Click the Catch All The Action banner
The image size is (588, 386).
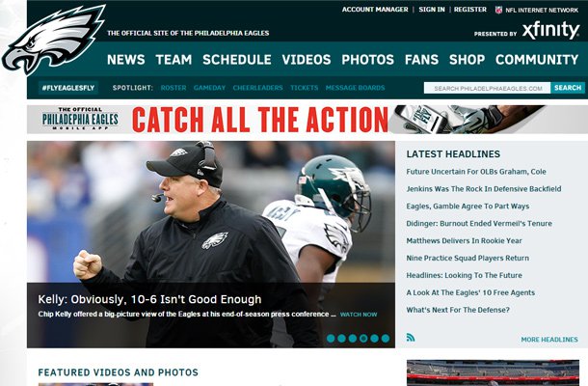pos(307,120)
